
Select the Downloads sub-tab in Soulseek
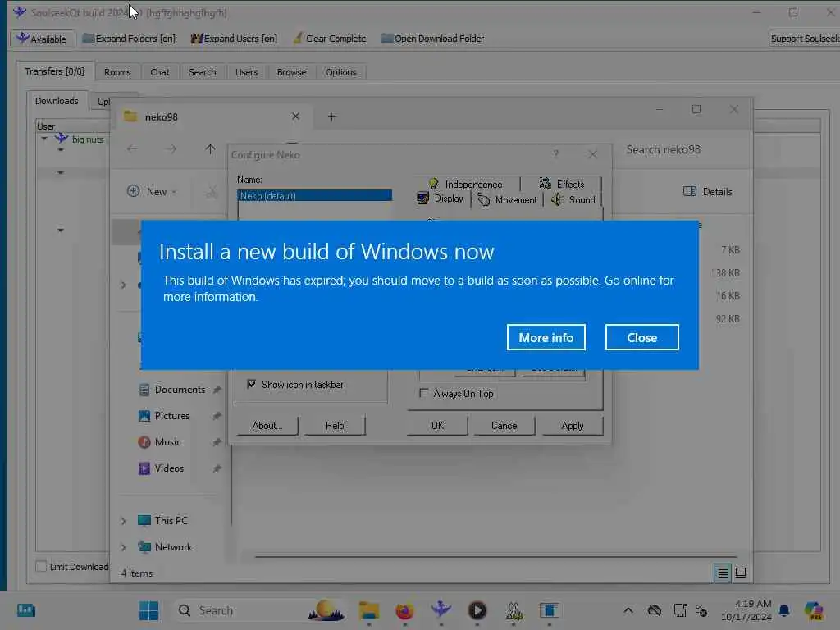[57, 101]
